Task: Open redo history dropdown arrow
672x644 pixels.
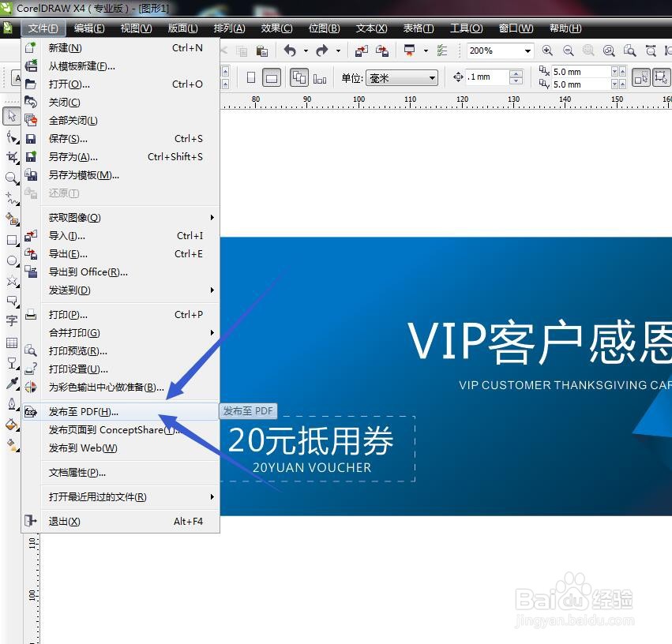Action: click(338, 51)
